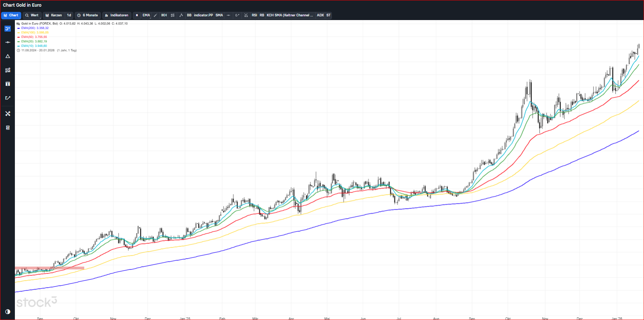Viewport: 644px width, 320px height.
Task: Open the 6 Monate time range dropdown
Action: point(87,15)
